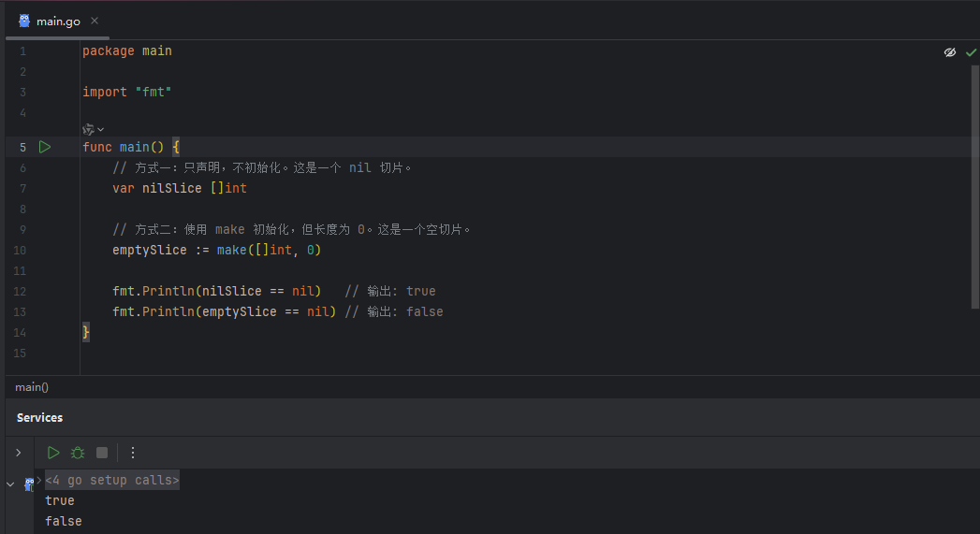Click 'var nilSlice []int' code line

(180, 189)
